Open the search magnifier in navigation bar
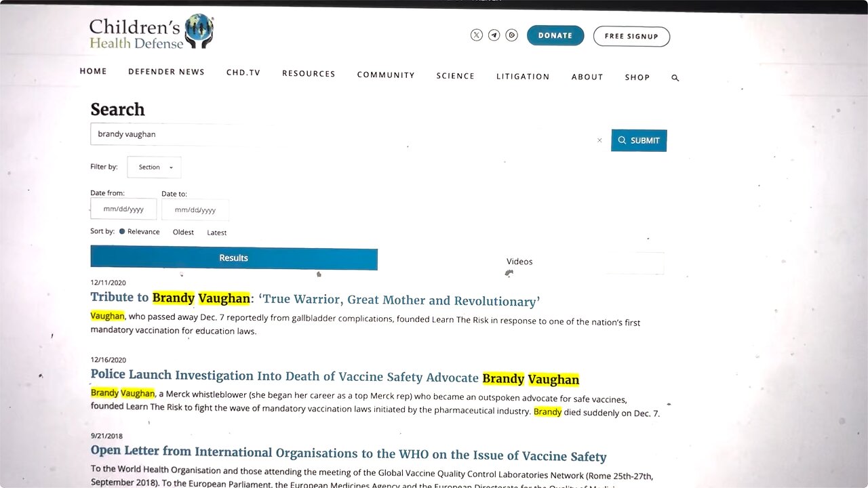Image resolution: width=868 pixels, height=488 pixels. [x=675, y=78]
